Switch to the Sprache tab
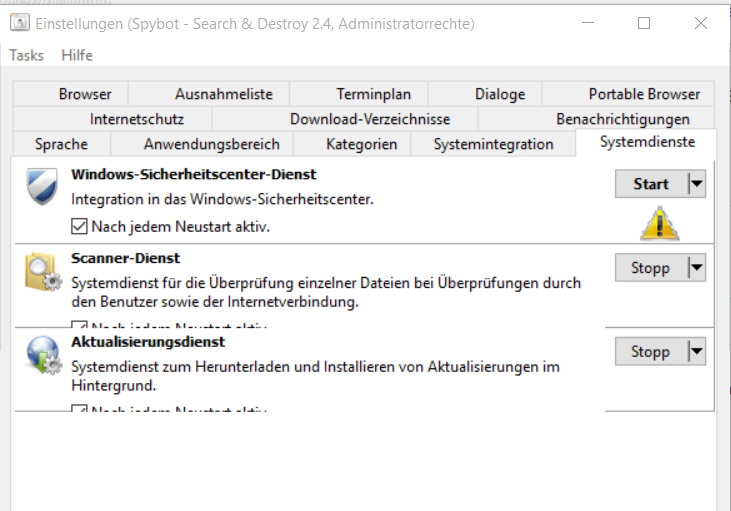This screenshot has width=731, height=511. click(x=62, y=144)
